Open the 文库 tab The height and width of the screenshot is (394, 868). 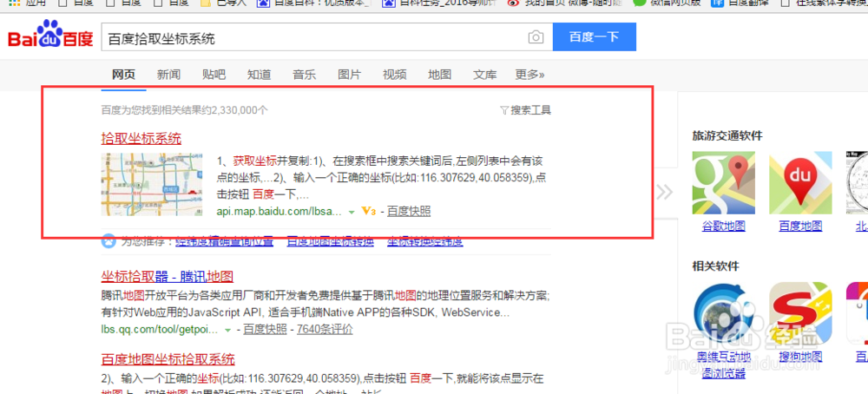tap(485, 75)
